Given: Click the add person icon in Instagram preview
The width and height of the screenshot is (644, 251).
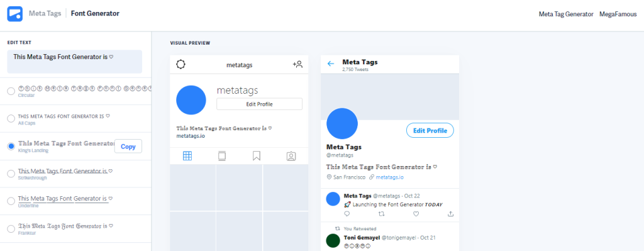Looking at the screenshot, I should click(297, 65).
